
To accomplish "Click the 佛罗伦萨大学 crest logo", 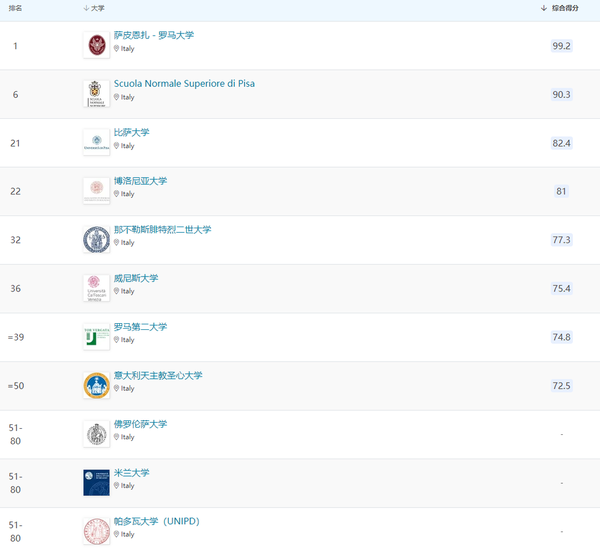I will point(96,433).
